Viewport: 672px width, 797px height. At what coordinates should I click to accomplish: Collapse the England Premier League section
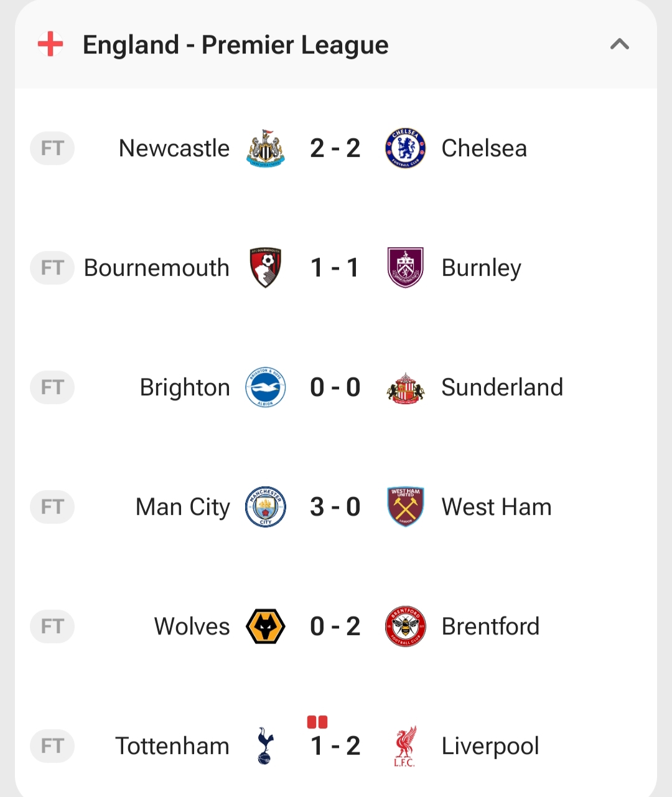pyautogui.click(x=619, y=44)
